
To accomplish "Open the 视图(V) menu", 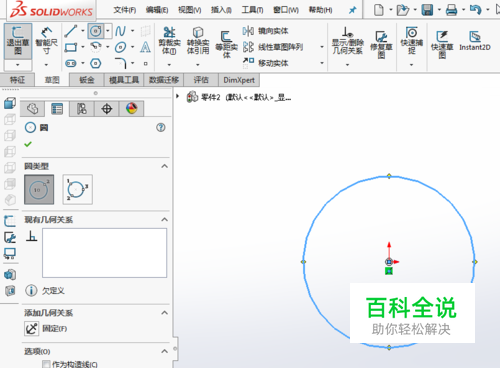I will point(190,10).
